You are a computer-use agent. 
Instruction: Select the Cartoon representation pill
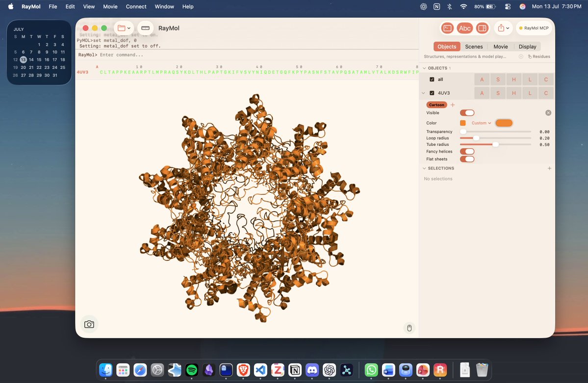[436, 105]
